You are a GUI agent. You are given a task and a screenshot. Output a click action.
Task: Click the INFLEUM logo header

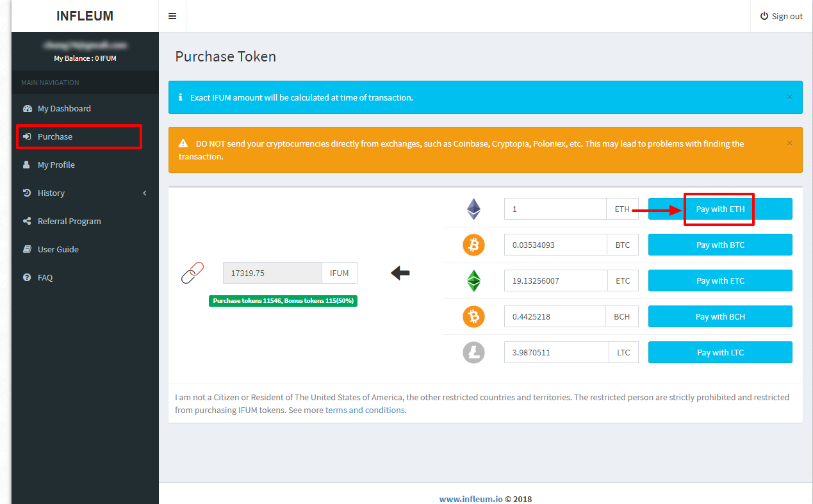[85, 16]
